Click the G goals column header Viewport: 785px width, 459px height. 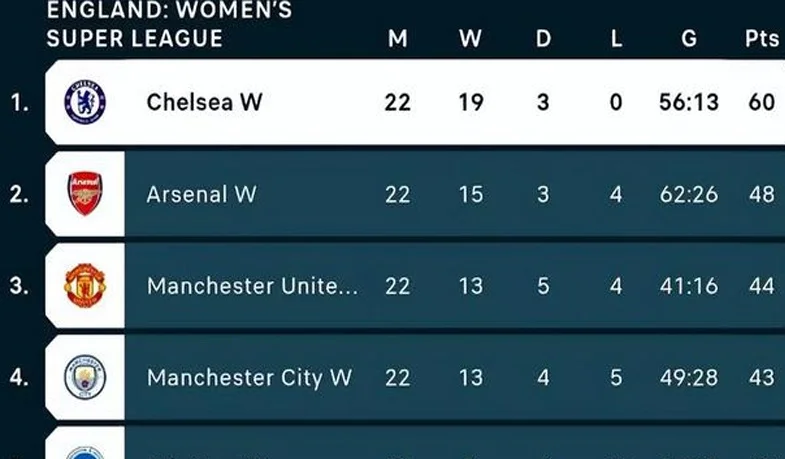[689, 39]
